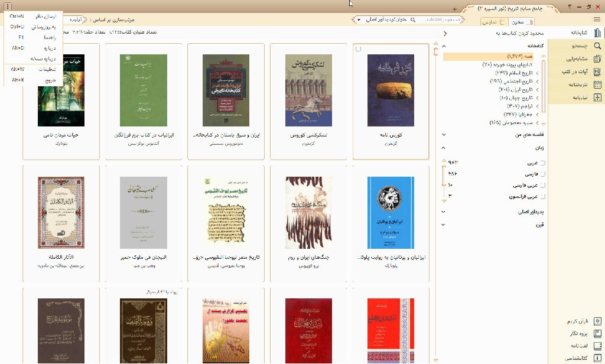Open the کورش نامه book cover

point(391,90)
